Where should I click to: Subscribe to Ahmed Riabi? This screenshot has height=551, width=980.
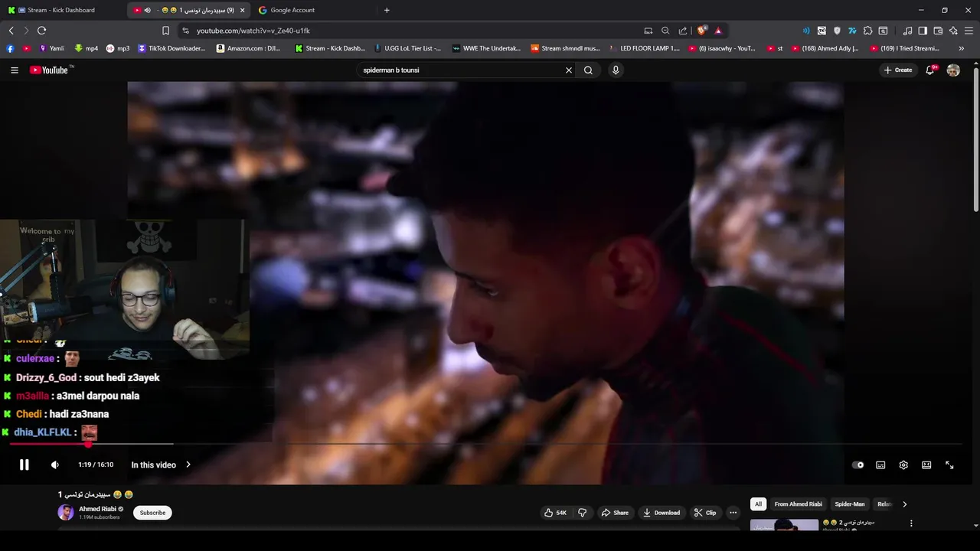coord(152,513)
